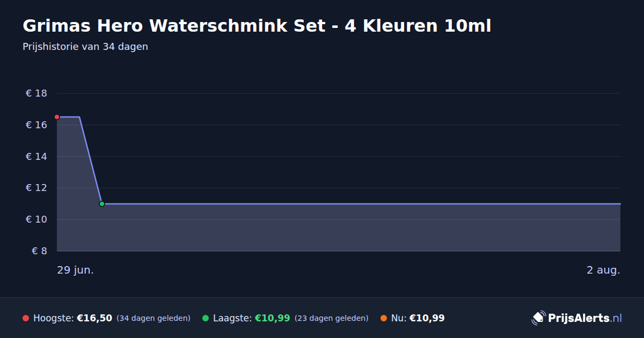Click the current price value after Nu
Viewport: 644px width, 338px height.
[427, 318]
